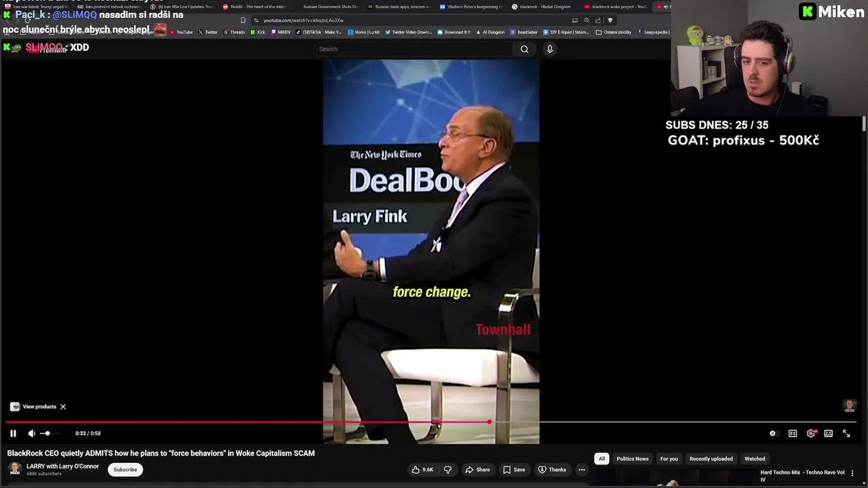Mute the video using the speaker icon
Screen dimensions: 868x488
(x=31, y=433)
